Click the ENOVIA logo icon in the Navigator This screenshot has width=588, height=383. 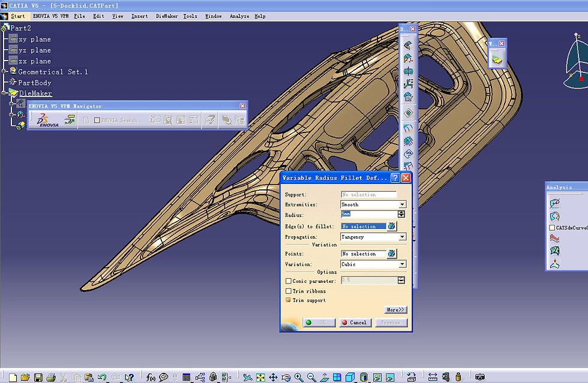(x=47, y=120)
